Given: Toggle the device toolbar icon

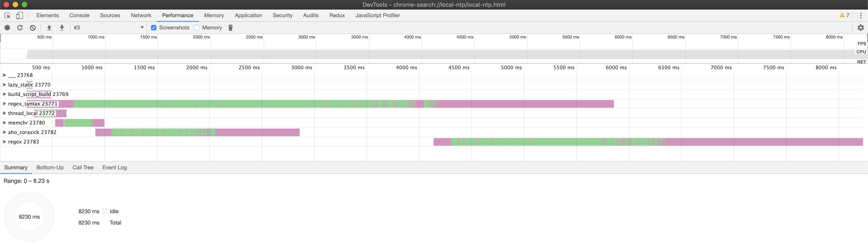Looking at the screenshot, I should click(19, 16).
